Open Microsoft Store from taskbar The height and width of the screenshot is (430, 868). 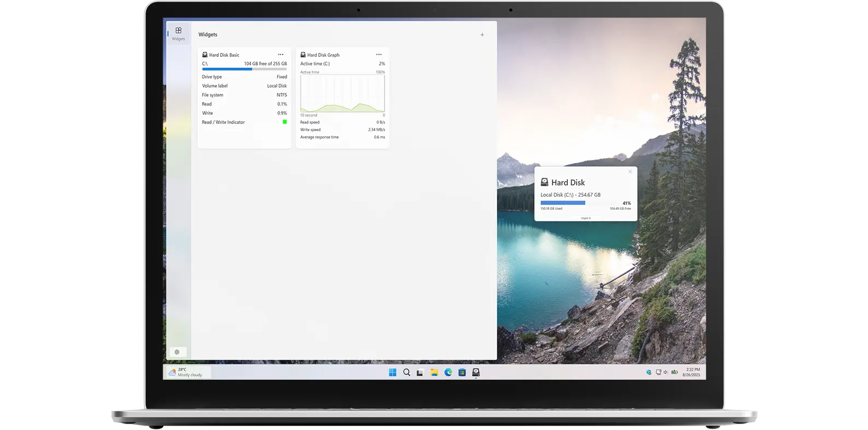click(x=462, y=373)
